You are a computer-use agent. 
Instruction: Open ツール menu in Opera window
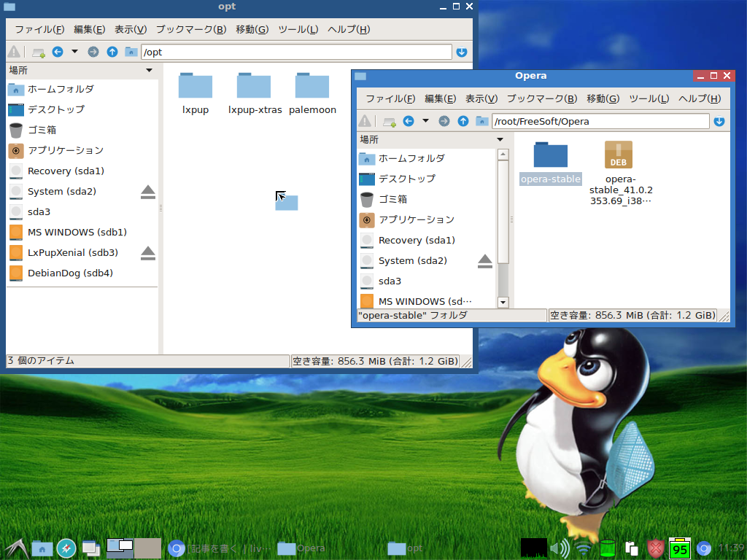649,98
